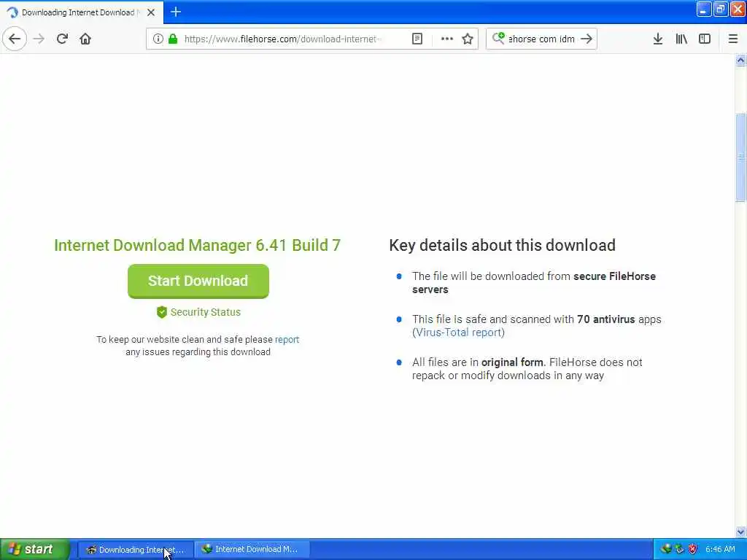This screenshot has height=560, width=747.
Task: Open a new tab with plus
Action: point(175,12)
